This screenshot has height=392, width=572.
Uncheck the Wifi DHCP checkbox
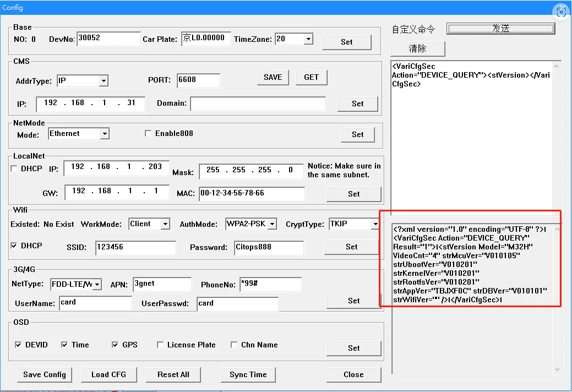pos(14,246)
